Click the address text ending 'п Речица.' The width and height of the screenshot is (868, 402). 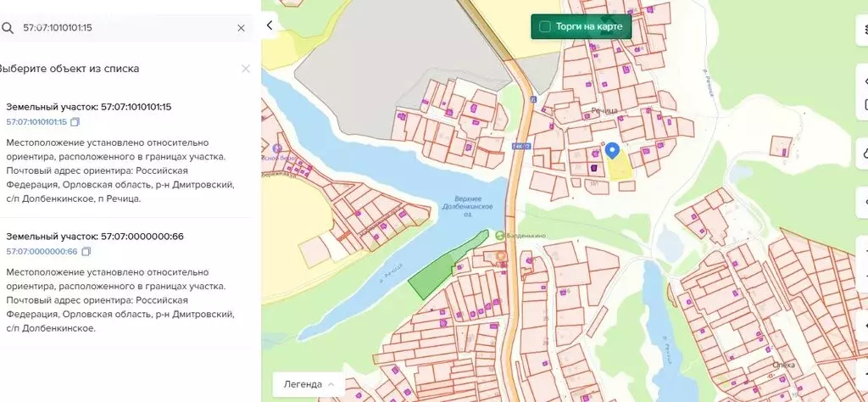click(120, 170)
